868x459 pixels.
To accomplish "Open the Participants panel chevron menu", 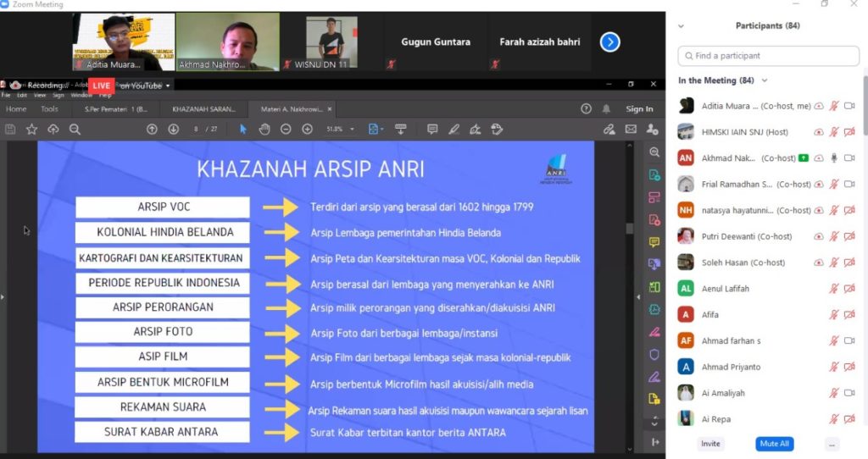I will coord(681,26).
